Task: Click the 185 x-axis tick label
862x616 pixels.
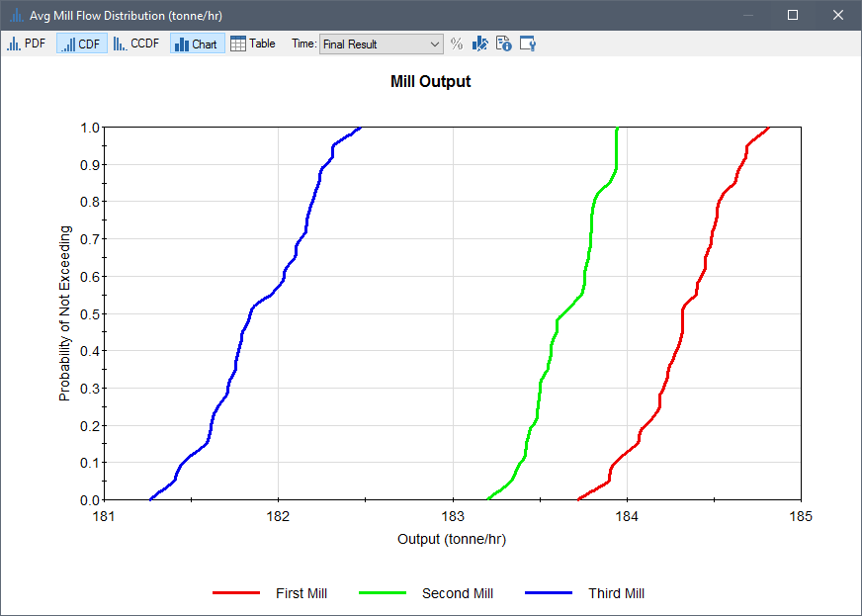Action: pyautogui.click(x=801, y=517)
